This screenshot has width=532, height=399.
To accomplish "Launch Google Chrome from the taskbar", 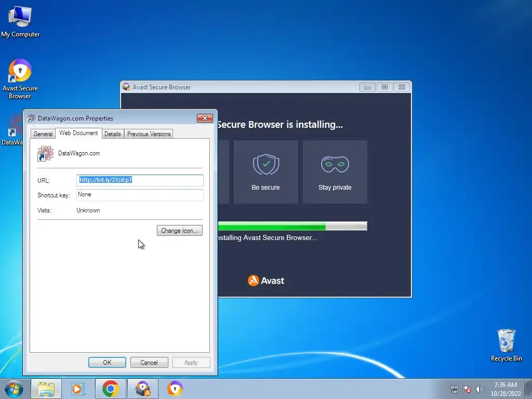I will coord(110,389).
